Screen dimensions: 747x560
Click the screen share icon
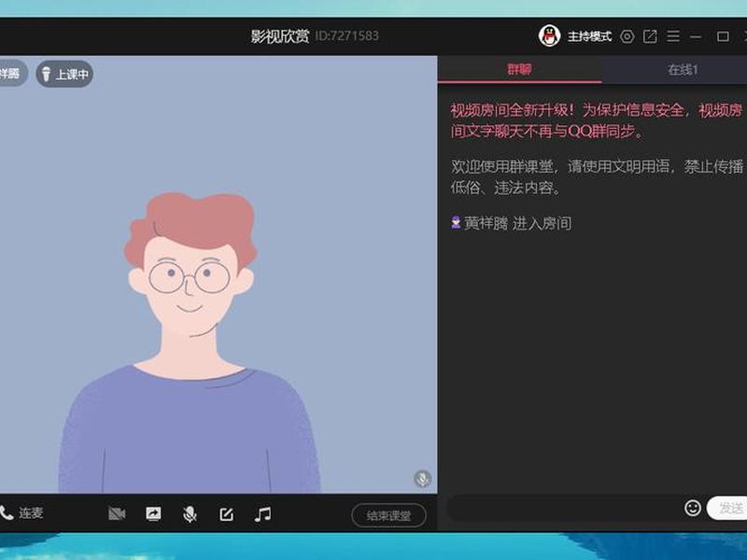(x=153, y=514)
